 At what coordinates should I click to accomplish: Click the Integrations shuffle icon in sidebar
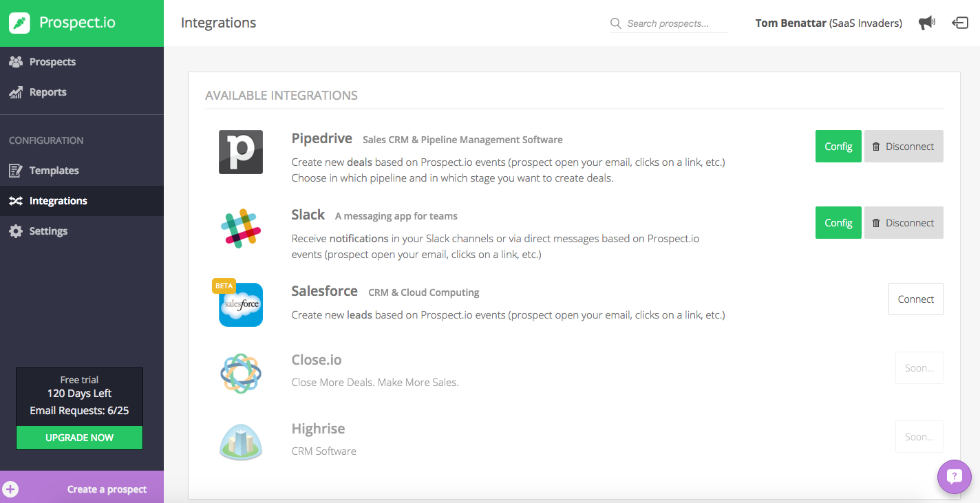(x=16, y=201)
